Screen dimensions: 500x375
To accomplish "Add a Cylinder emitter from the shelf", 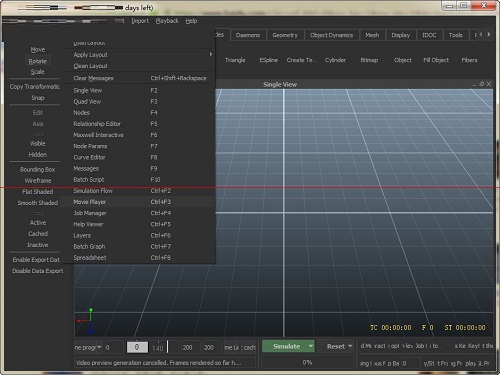I will (x=335, y=60).
